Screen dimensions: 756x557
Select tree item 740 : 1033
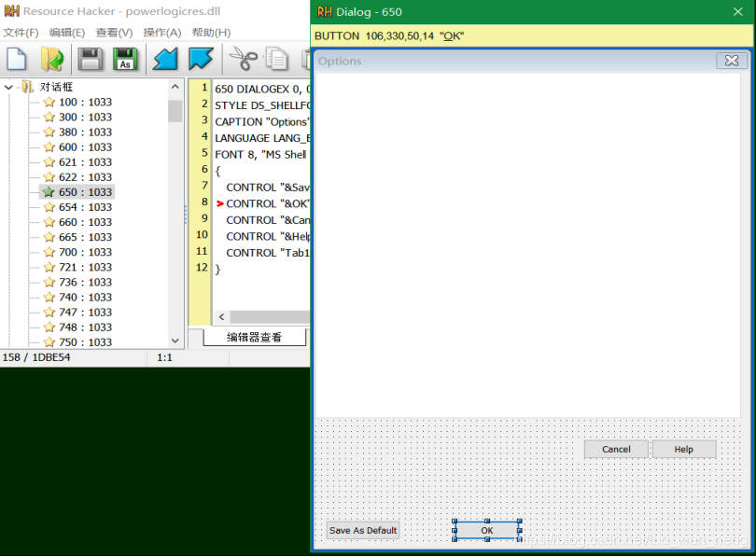point(85,297)
